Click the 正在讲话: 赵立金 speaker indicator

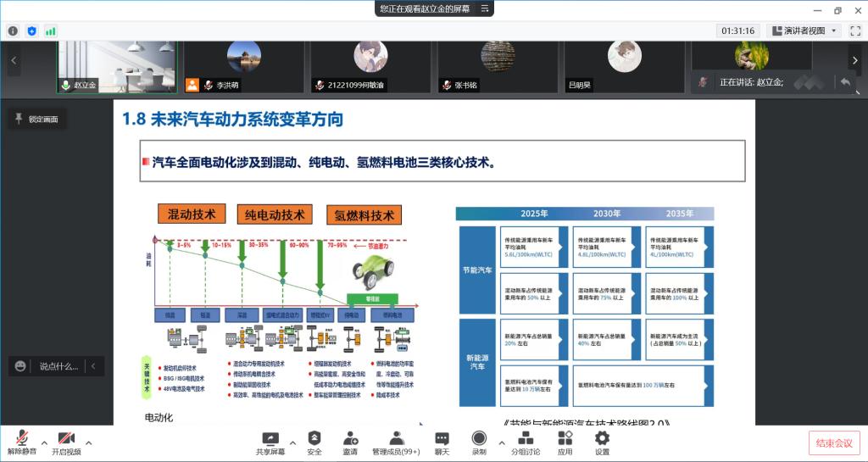751,82
